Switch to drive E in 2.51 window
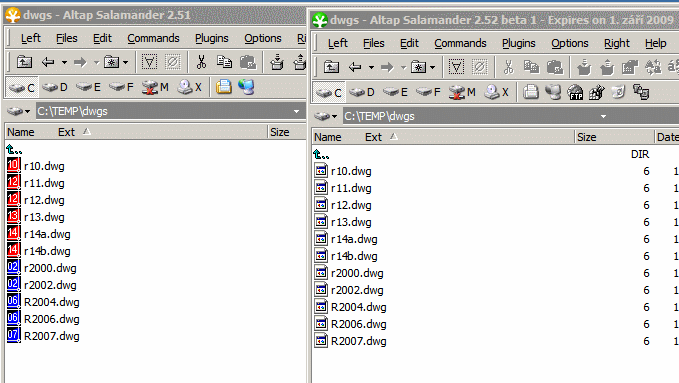This screenshot has height=383, width=679. (88, 88)
